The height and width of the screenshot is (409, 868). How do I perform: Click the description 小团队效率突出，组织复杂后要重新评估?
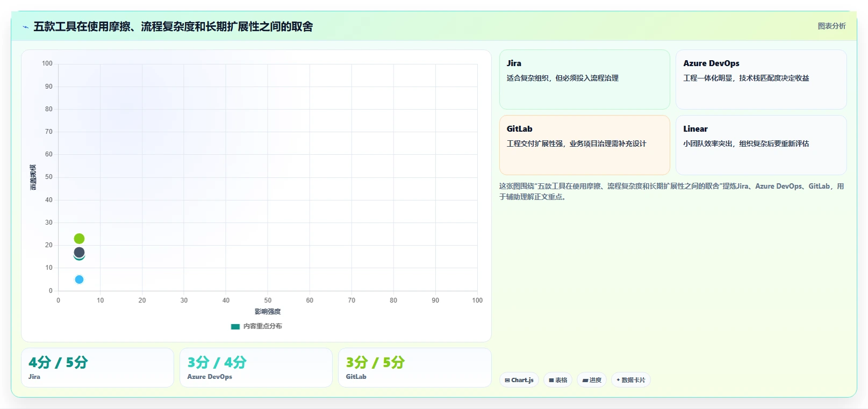coord(746,143)
